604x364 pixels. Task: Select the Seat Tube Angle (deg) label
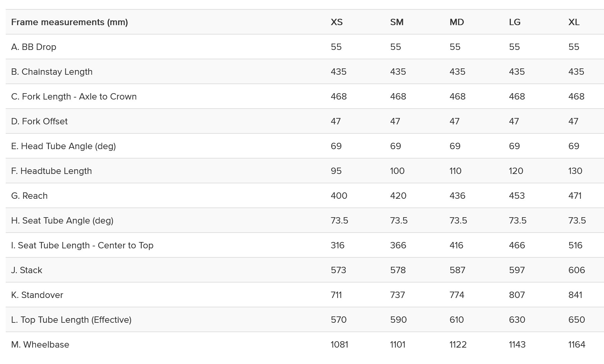(x=62, y=221)
